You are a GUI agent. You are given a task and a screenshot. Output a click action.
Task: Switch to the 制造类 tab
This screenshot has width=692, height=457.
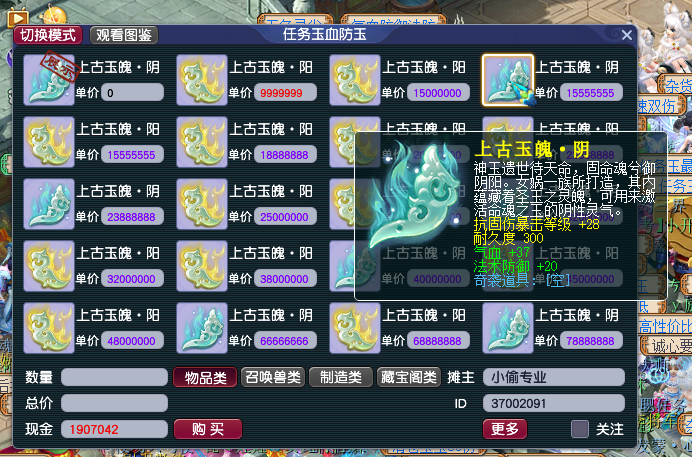[x=341, y=378]
